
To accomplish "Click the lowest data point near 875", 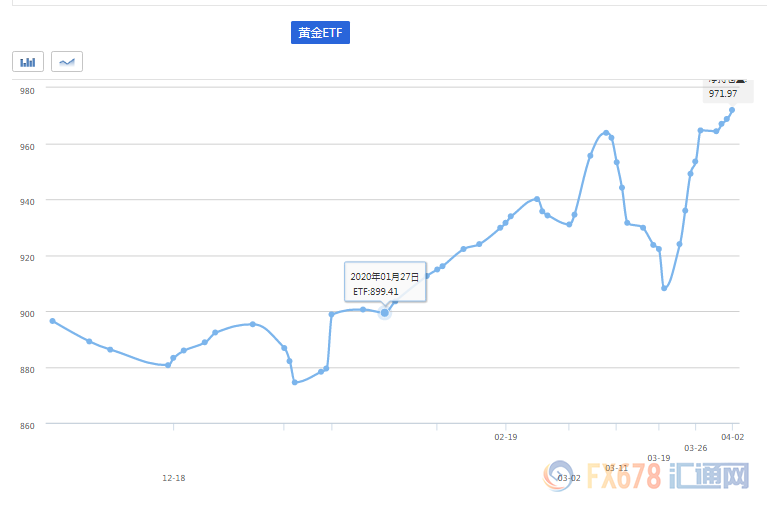I will coord(294,382).
